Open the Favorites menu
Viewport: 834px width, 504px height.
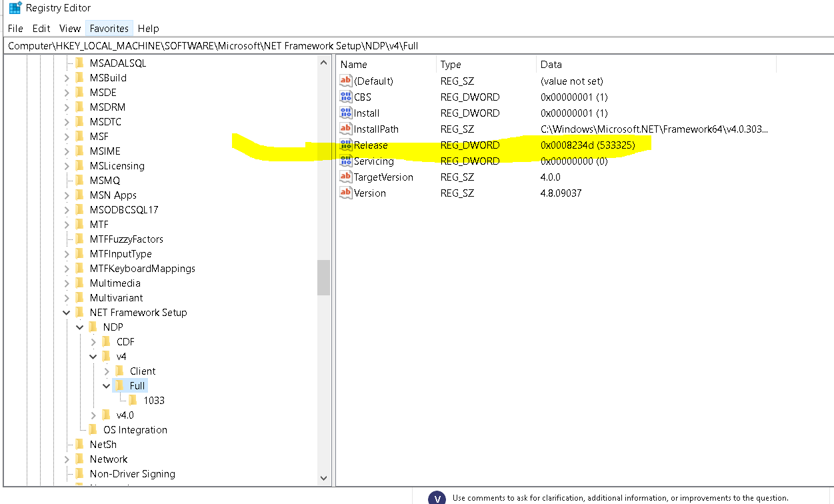click(109, 28)
